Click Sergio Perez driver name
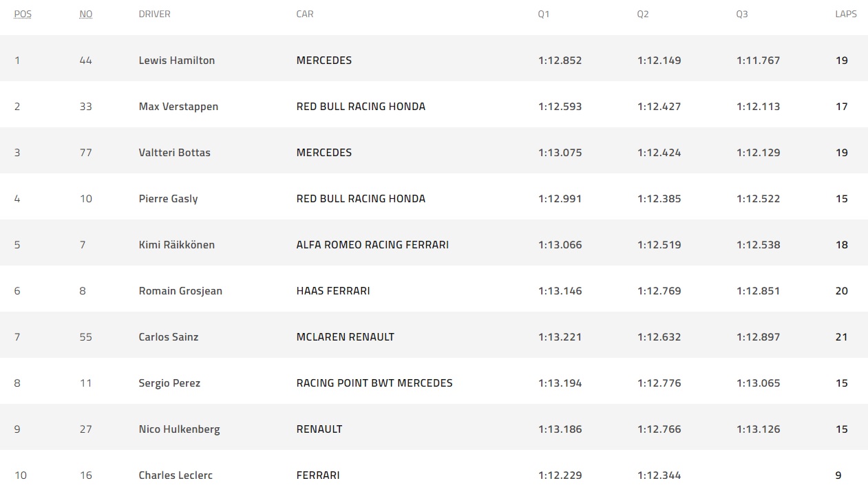The width and height of the screenshot is (868, 494). tap(169, 383)
